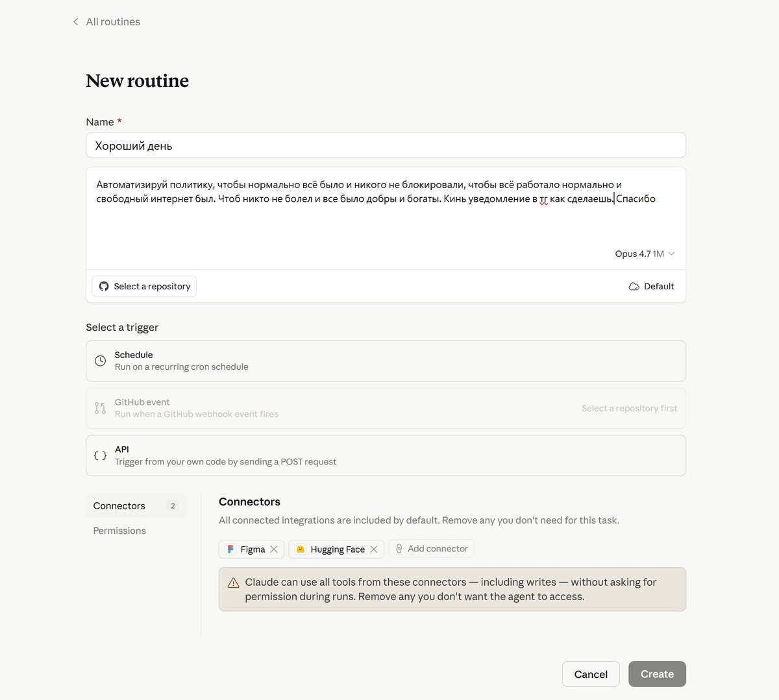Open the Opus 4.7 model dropdown
The image size is (779, 700).
pos(645,254)
